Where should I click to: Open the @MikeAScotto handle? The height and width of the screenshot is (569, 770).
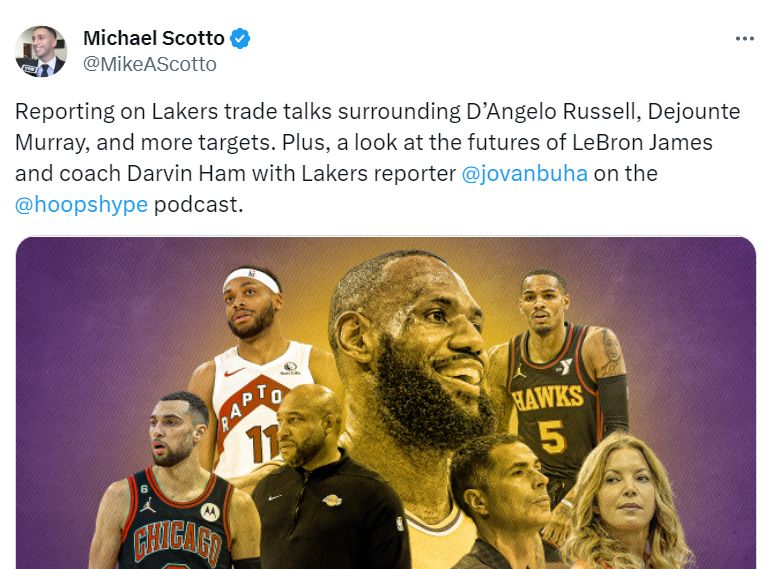[x=150, y=64]
